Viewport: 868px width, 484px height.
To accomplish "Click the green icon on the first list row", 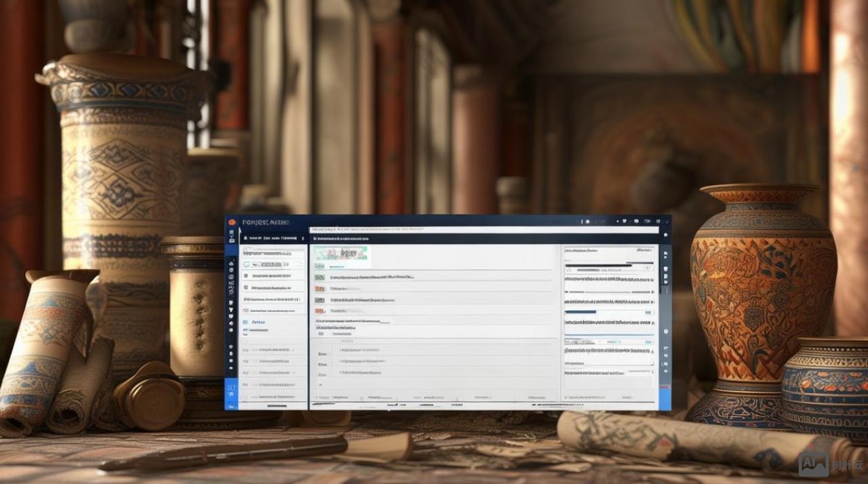I will 319,266.
